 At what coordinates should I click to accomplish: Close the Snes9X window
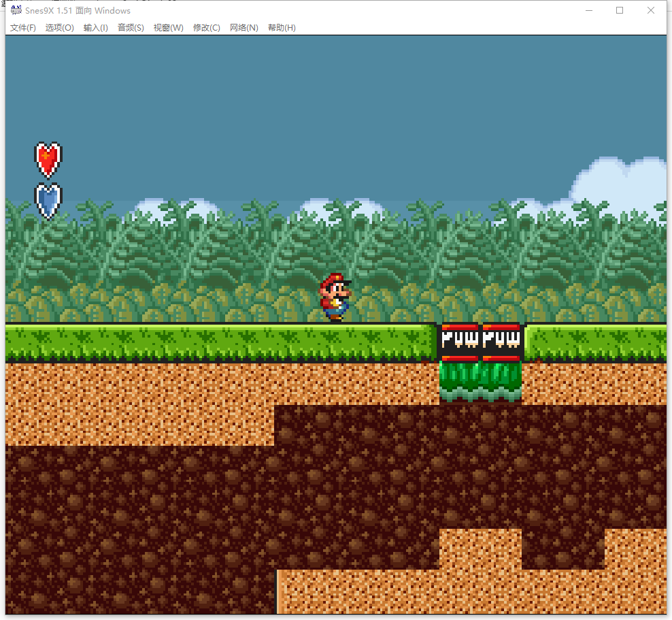(650, 10)
